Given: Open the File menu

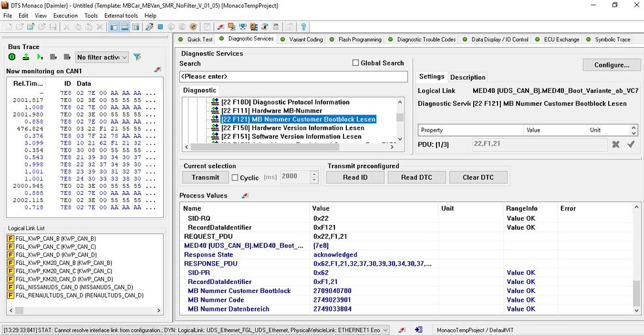Looking at the screenshot, I should (8, 16).
